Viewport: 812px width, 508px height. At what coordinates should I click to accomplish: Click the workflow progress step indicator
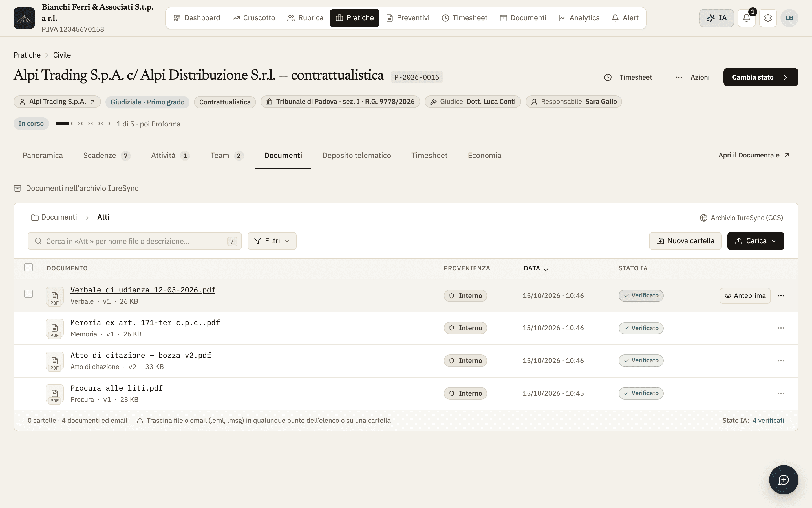(83, 124)
